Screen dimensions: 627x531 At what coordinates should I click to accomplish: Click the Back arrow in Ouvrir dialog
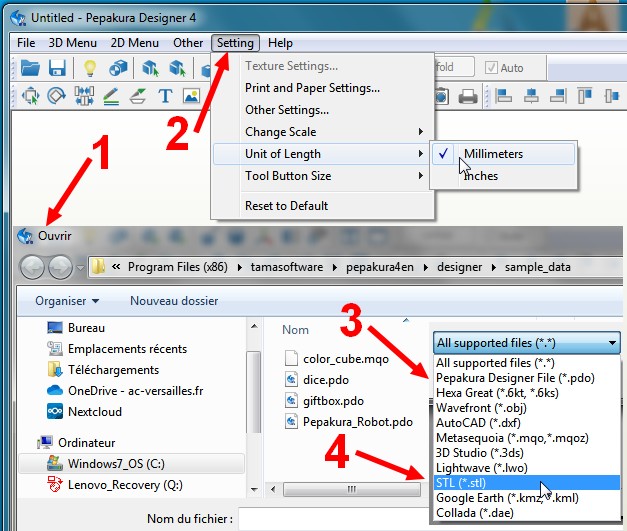pyautogui.click(x=32, y=267)
